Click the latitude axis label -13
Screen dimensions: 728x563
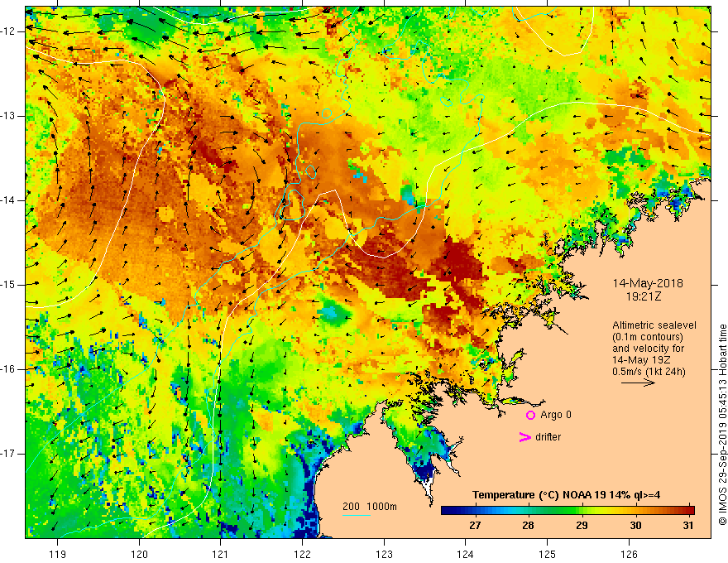[x=8, y=116]
